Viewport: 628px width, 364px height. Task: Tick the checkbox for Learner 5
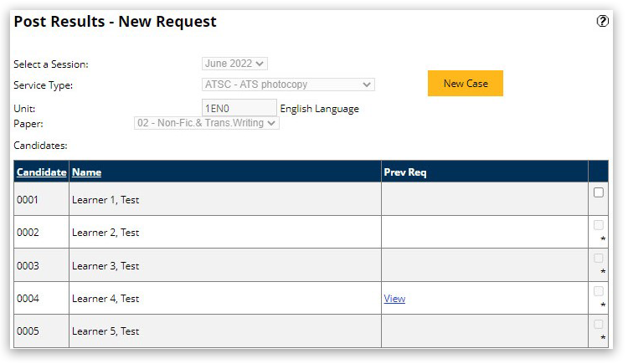point(599,324)
